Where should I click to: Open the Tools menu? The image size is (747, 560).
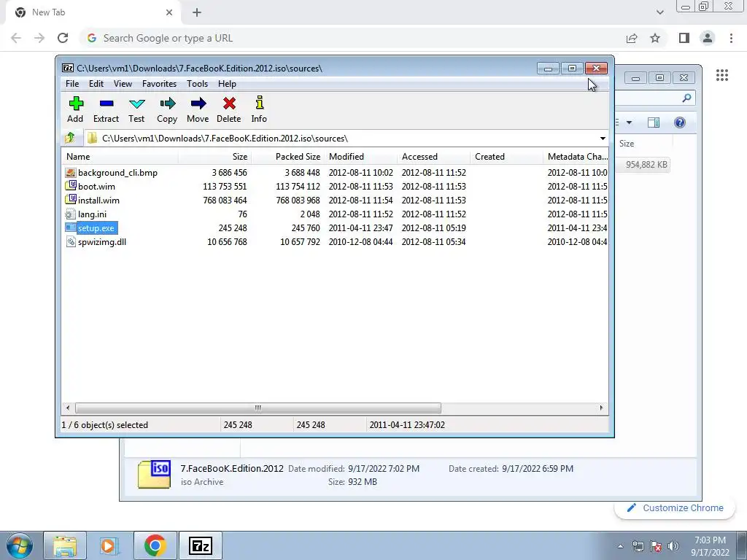[197, 84]
